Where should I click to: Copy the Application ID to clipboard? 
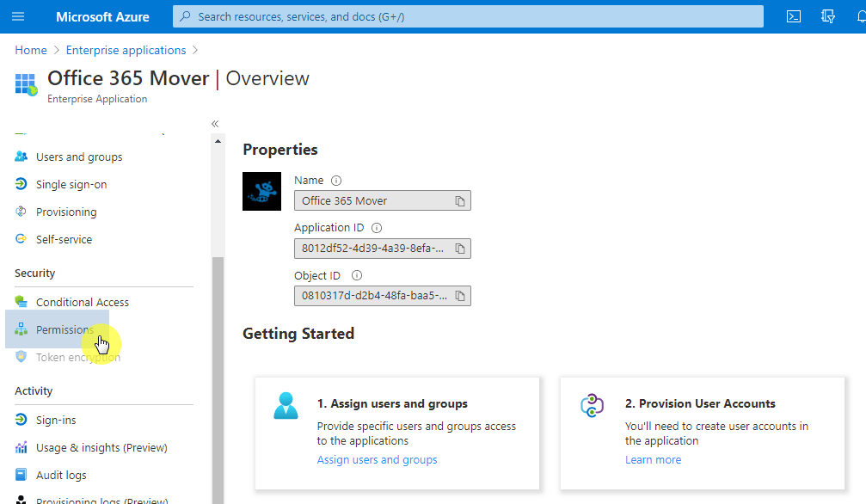tap(459, 249)
